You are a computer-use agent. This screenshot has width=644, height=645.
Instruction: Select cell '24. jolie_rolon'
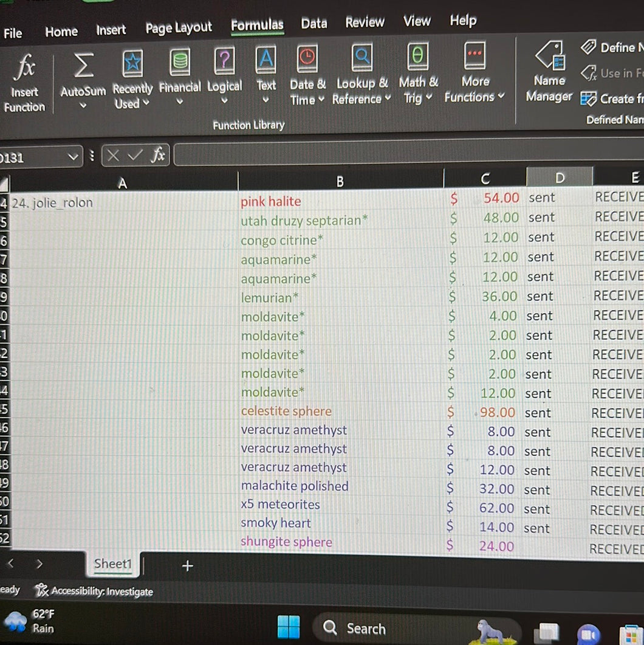pos(123,202)
